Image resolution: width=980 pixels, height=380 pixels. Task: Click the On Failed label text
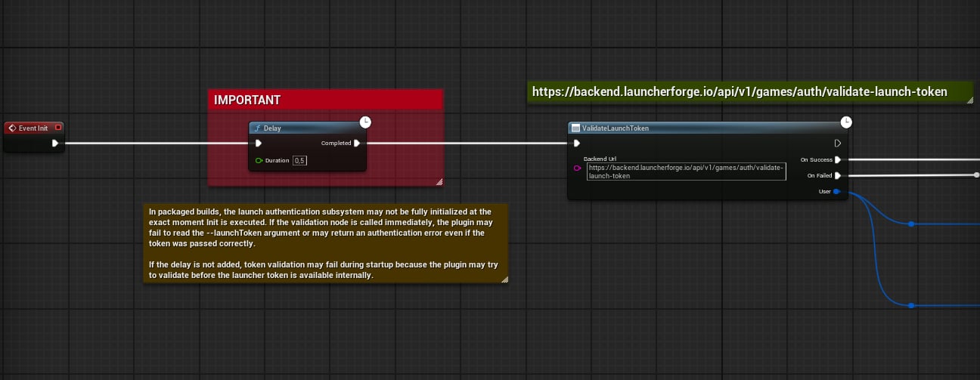click(x=820, y=175)
